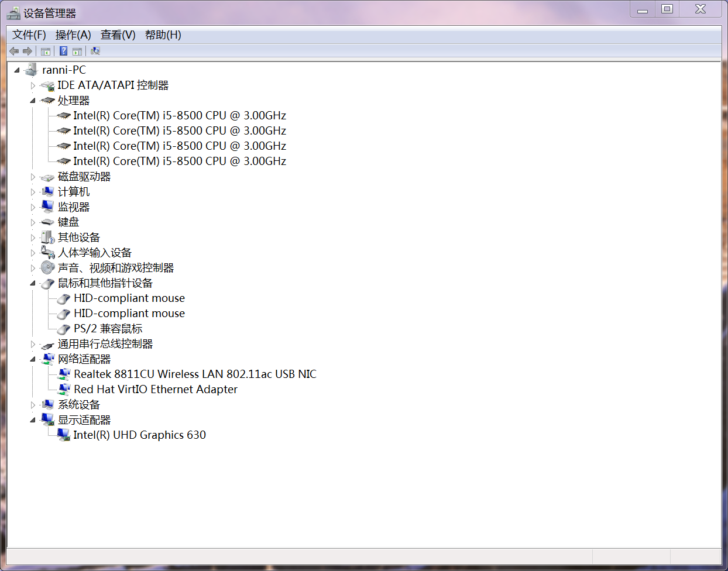Click the blue Help question mark icon

63,51
